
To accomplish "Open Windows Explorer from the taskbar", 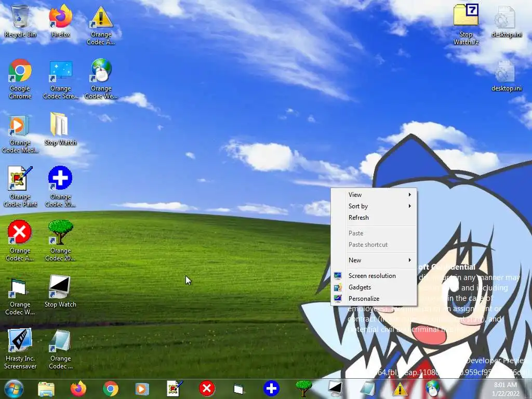I will tap(46, 389).
